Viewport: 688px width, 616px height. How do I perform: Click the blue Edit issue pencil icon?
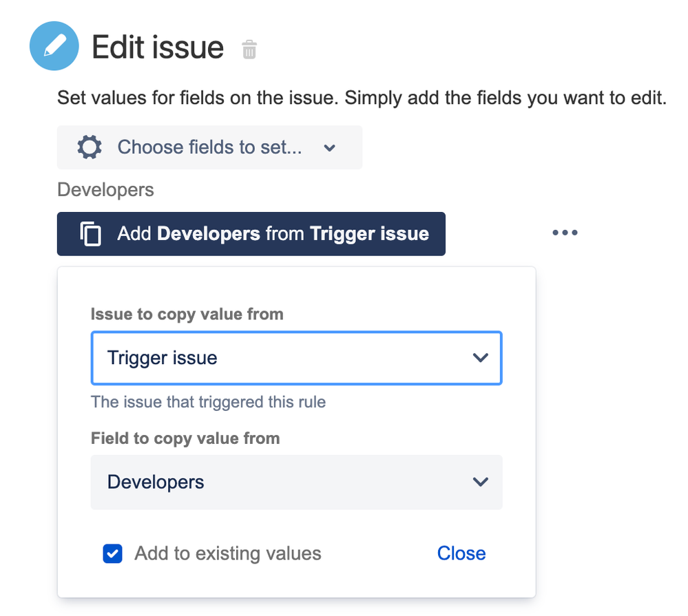click(x=54, y=46)
